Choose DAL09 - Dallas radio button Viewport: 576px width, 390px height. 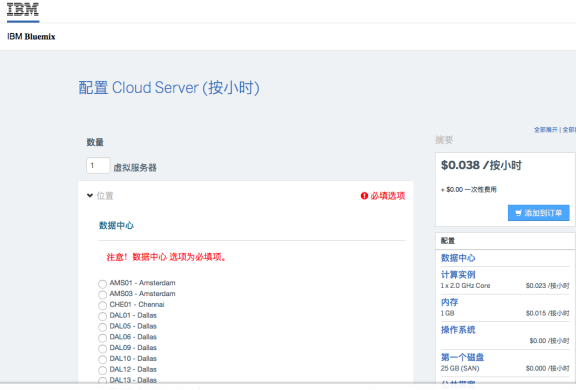coord(102,349)
